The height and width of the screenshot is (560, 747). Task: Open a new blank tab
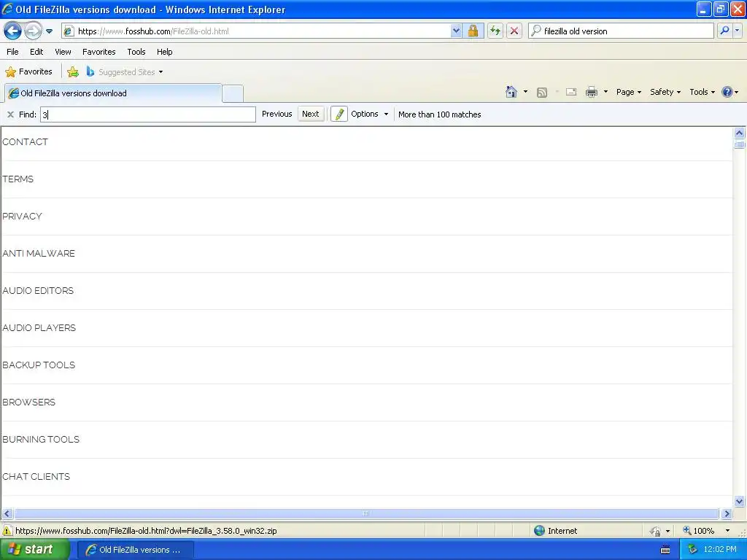click(x=233, y=94)
